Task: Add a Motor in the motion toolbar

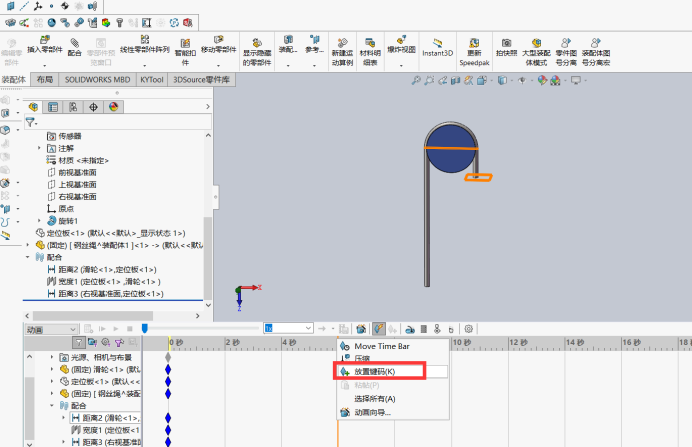Action: point(410,329)
